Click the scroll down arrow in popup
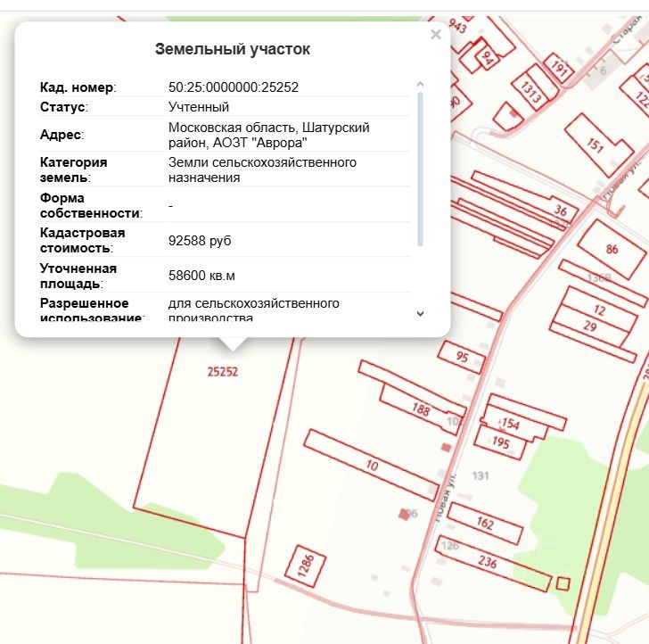Screen dimensions: 649x644 coord(420,313)
